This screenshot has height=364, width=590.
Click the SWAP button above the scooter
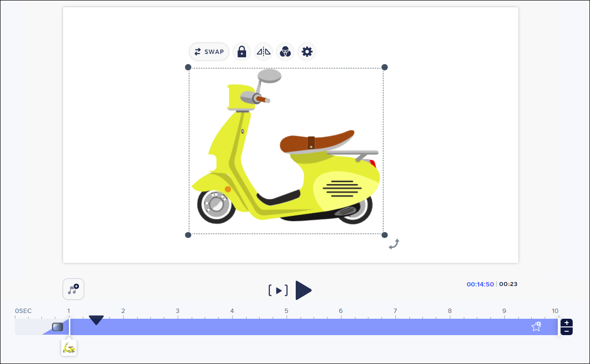tap(209, 52)
